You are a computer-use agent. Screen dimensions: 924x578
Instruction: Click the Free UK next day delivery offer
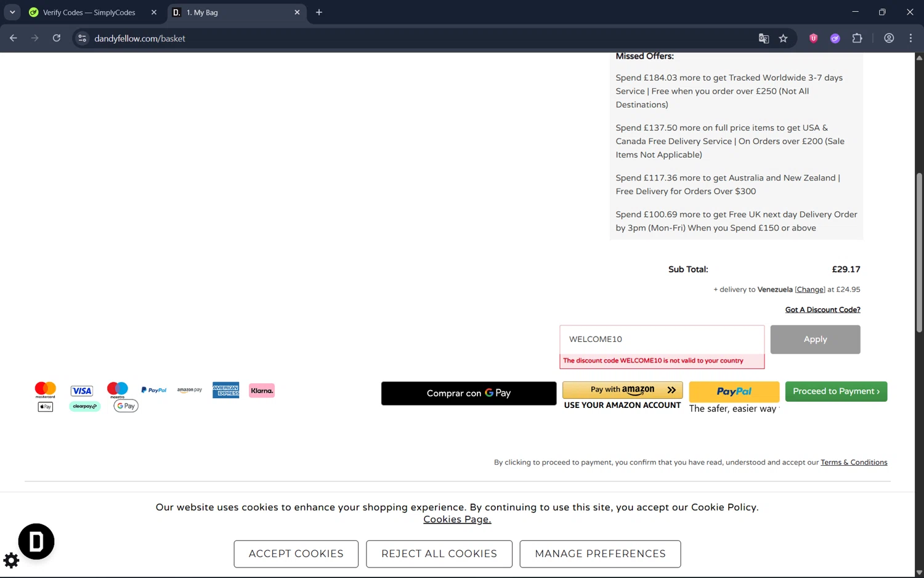[736, 221]
